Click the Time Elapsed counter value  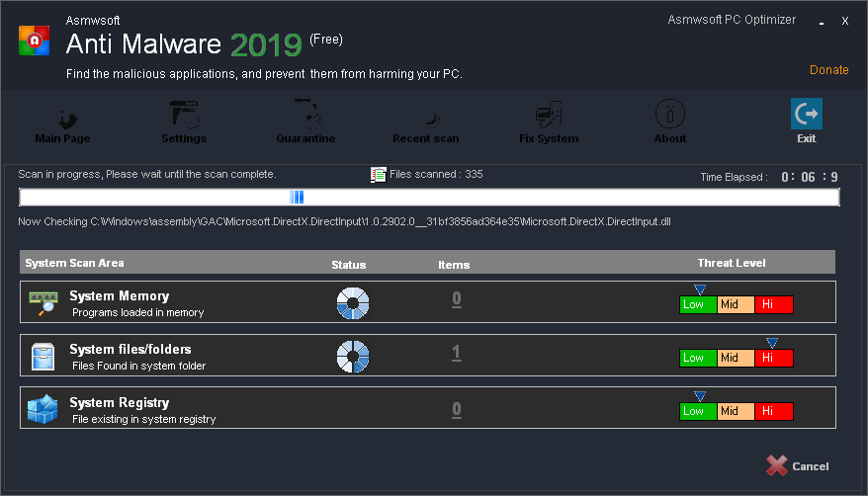(x=810, y=177)
